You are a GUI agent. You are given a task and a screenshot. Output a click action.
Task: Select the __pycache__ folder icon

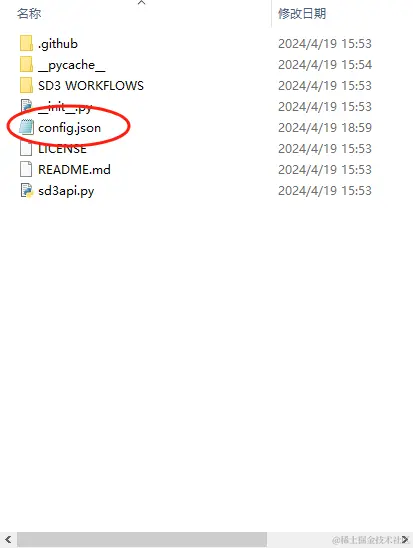click(27, 64)
